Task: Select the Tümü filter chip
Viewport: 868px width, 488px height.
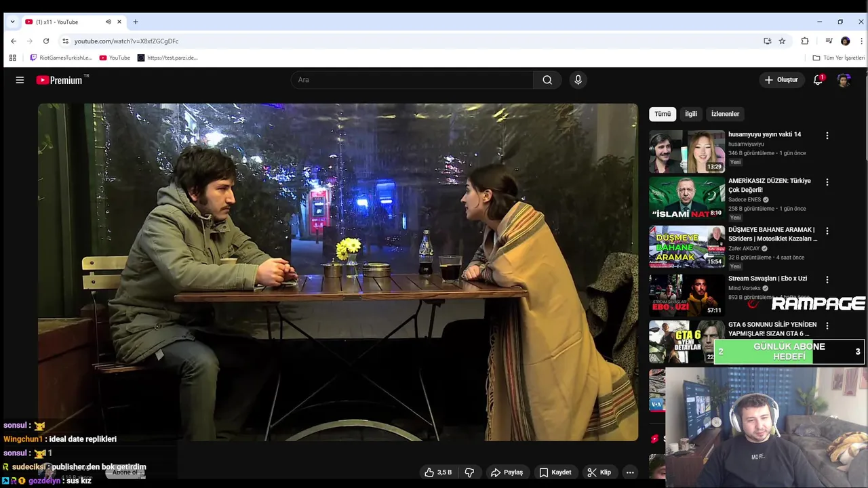Action: pos(663,114)
